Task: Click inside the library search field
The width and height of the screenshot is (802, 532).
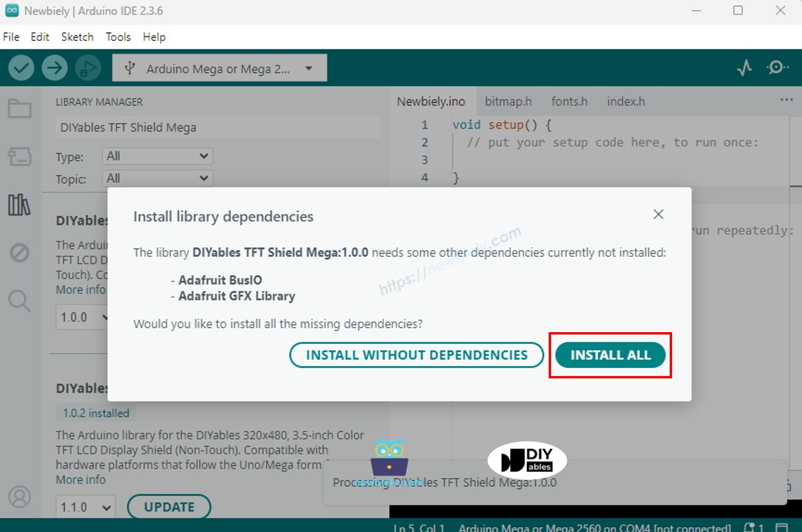Action: coord(218,127)
